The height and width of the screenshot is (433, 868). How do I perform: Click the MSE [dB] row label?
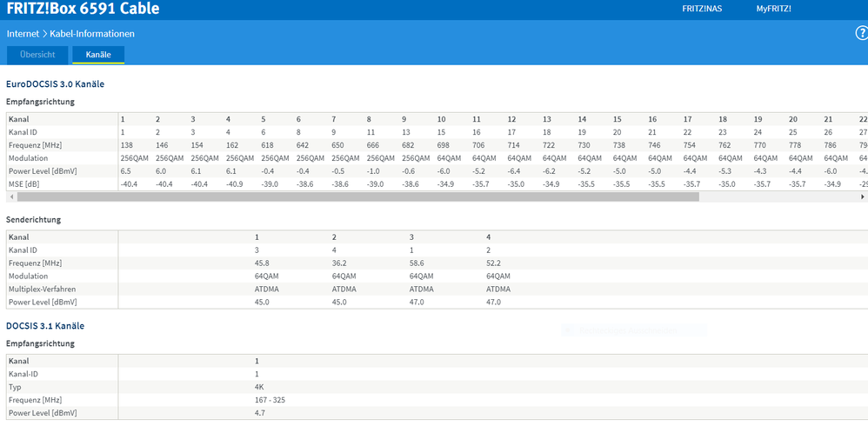[x=23, y=183]
